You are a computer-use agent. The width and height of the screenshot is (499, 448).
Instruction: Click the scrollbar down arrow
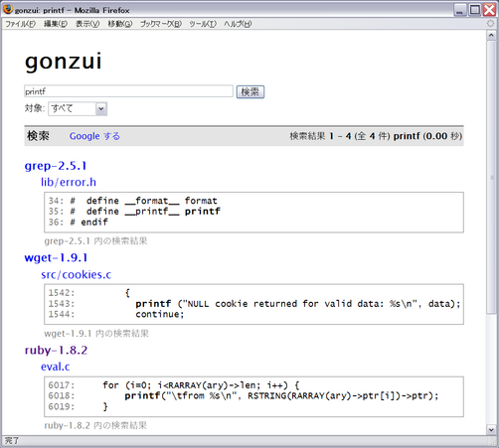[491, 430]
